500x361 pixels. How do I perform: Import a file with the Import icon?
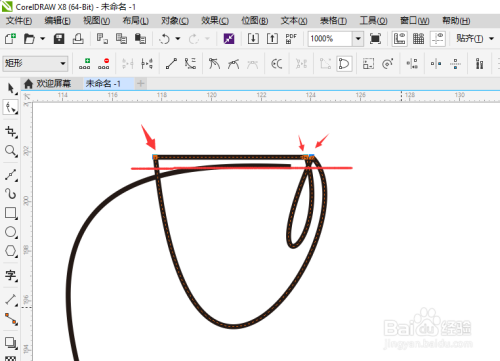(253, 39)
